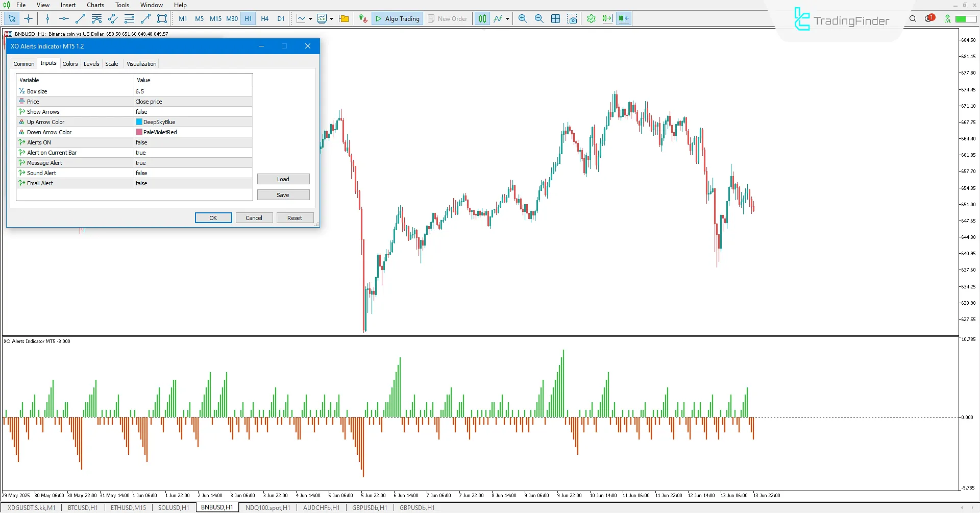The image size is (980, 513).
Task: Select the vertical line drawing tool
Action: 47,18
